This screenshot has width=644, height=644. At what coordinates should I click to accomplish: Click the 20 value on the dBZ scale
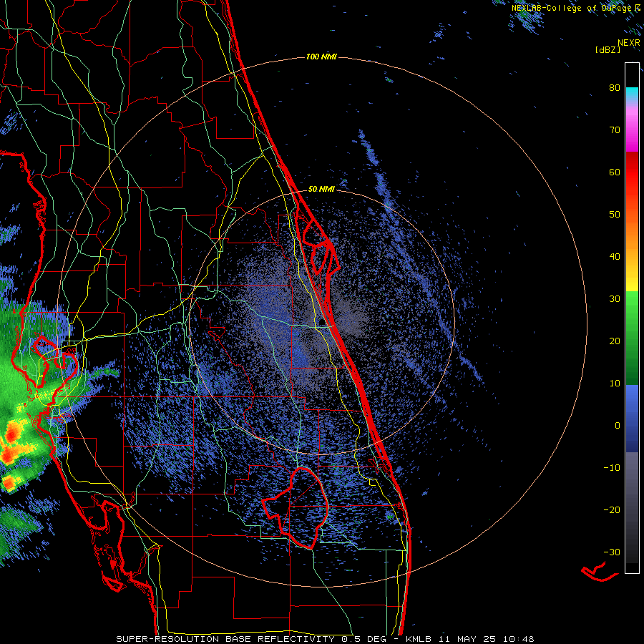click(x=615, y=341)
